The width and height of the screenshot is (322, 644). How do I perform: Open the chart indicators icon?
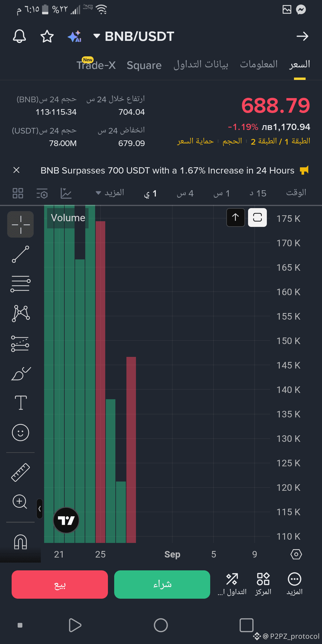pos(66,193)
